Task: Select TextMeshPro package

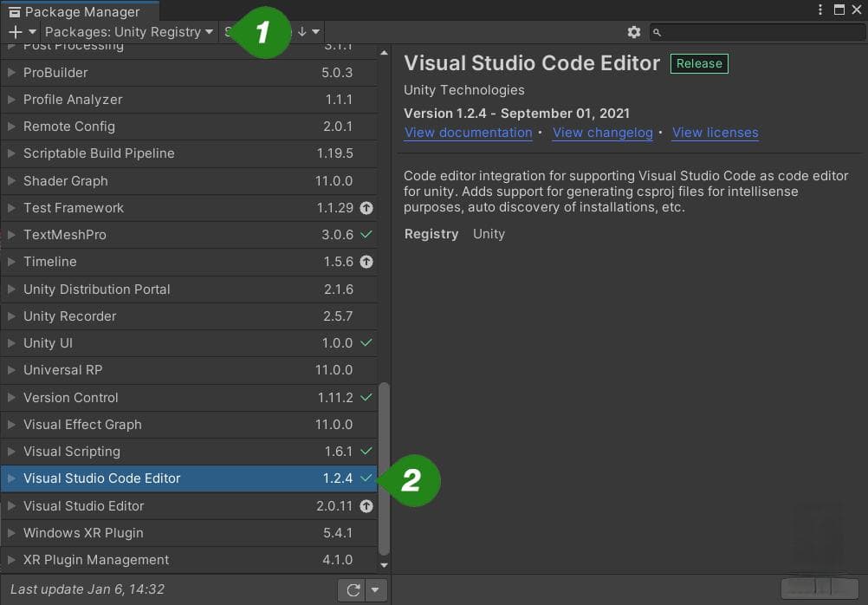Action: [189, 234]
